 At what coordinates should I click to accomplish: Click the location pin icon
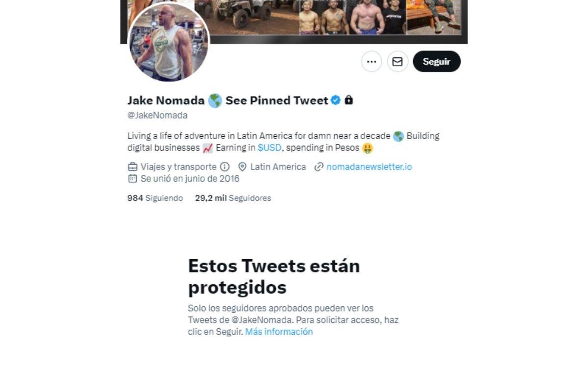coord(242,167)
